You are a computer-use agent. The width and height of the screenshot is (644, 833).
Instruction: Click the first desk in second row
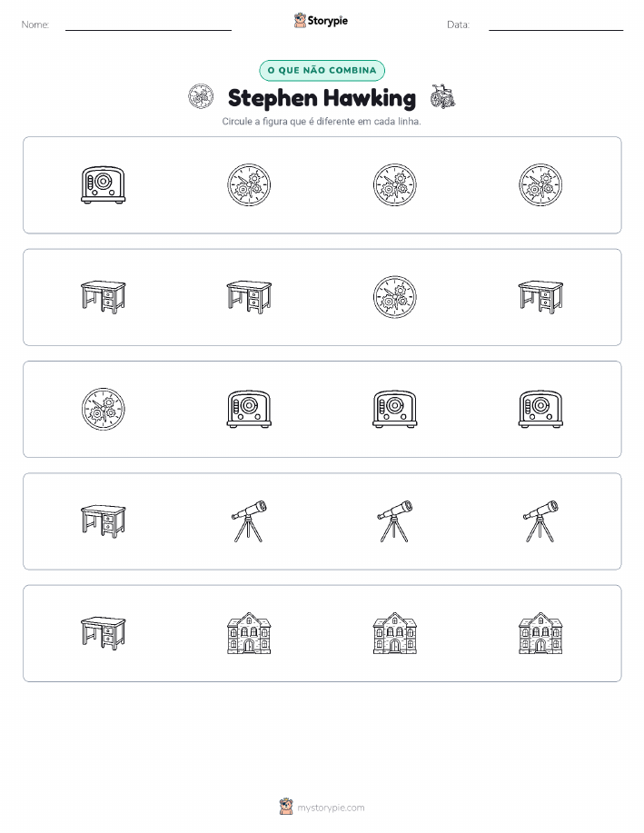pos(103,297)
